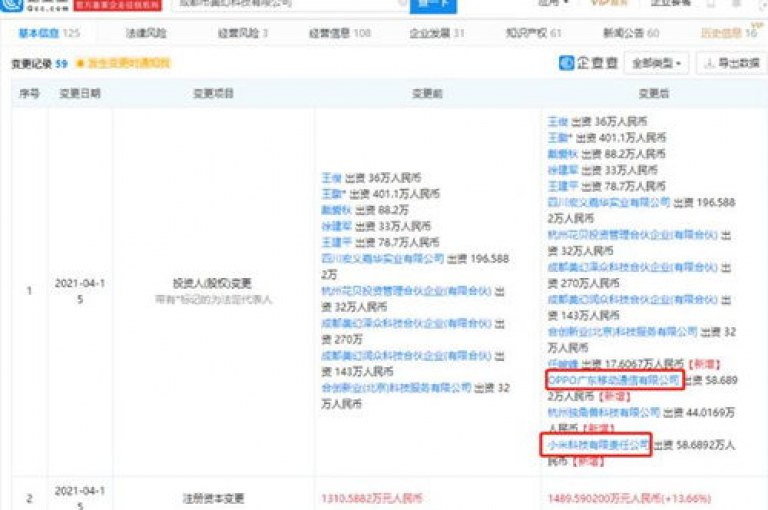Open 合创新业(北京)科技服务有限公司 link in 变更前 column
Viewport: 768px width, 510px height.
click(x=396, y=388)
